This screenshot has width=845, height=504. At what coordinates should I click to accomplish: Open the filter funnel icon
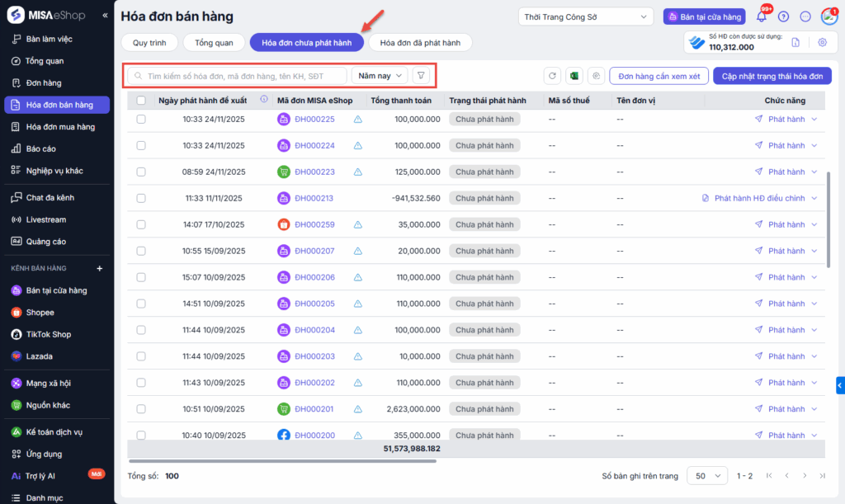[421, 76]
